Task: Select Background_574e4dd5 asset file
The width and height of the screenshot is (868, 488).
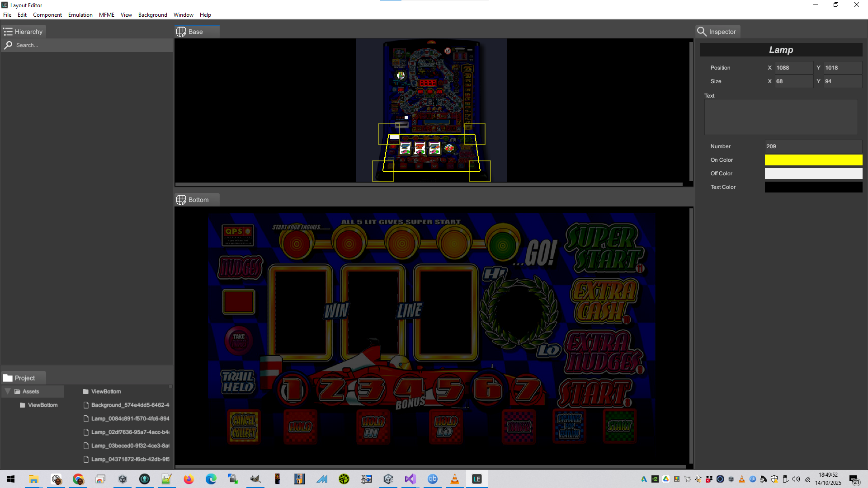Action: (130, 405)
